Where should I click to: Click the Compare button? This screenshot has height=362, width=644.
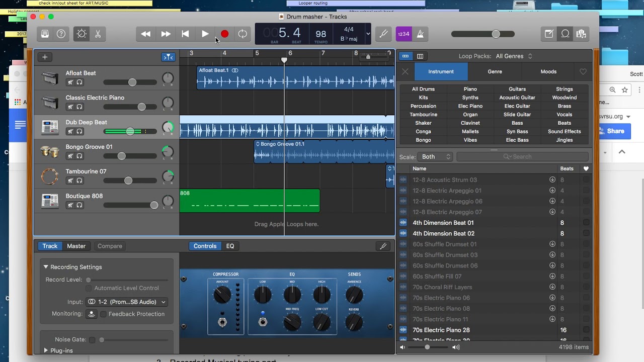[x=110, y=246]
